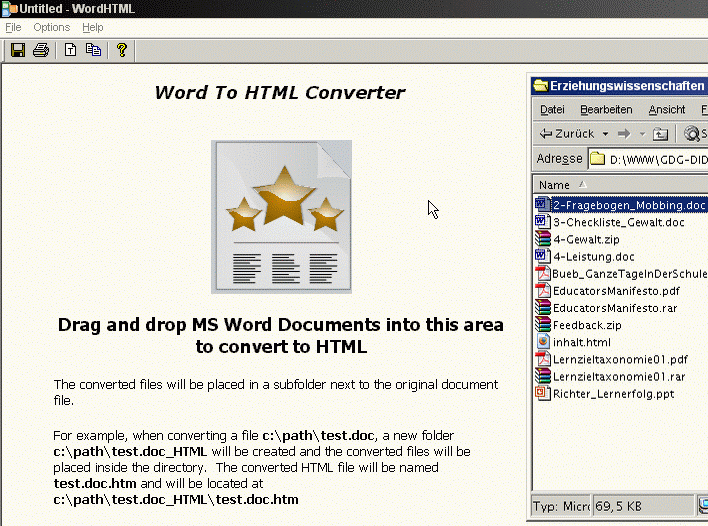This screenshot has width=708, height=526.
Task: Open the Options menu
Action: pos(51,27)
